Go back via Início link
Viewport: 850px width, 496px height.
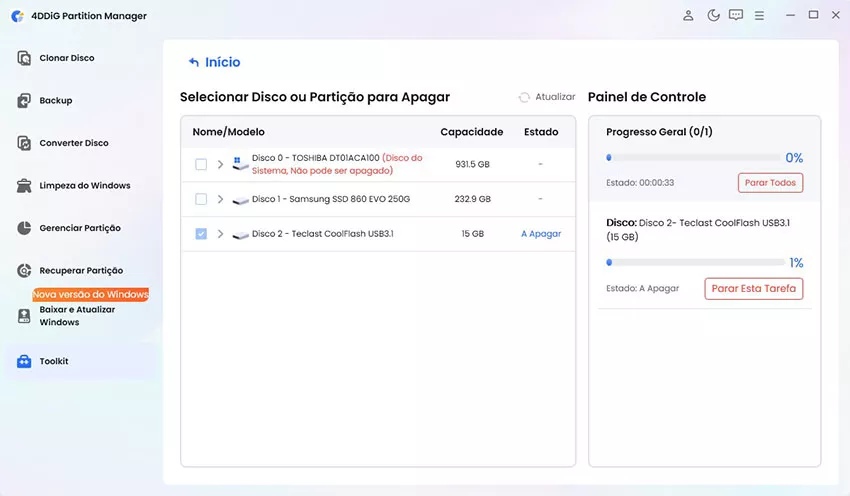tap(222, 62)
